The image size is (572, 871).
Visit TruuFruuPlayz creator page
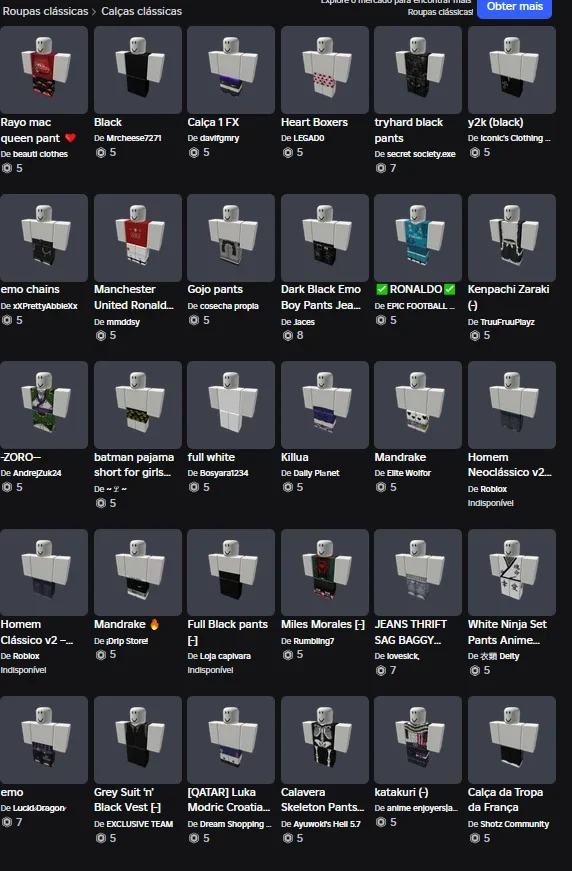507,322
